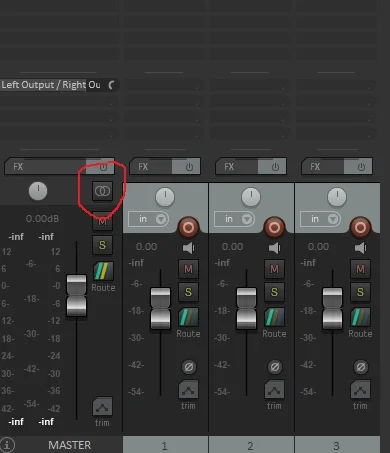
Task: Toggle track 1 record monitoring speaker
Action: [188, 248]
